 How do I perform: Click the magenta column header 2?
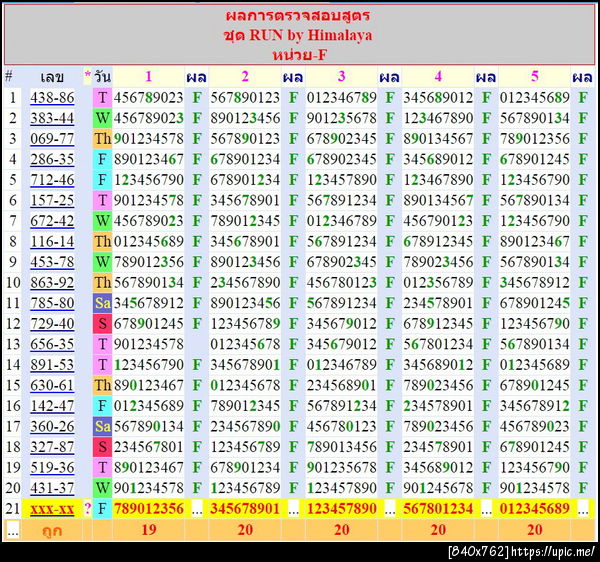245,77
